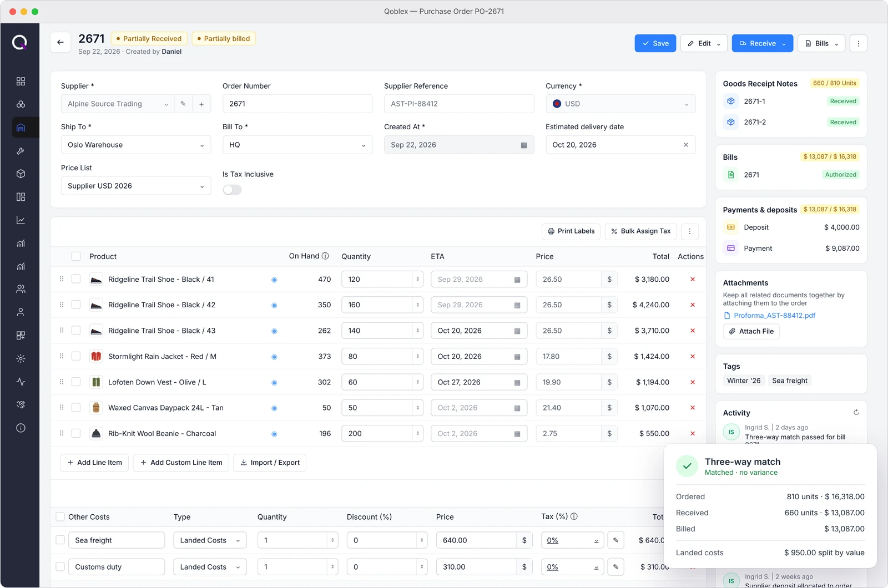This screenshot has height=588, width=888.
Task: Expand the Receive button menu
Action: tap(784, 44)
